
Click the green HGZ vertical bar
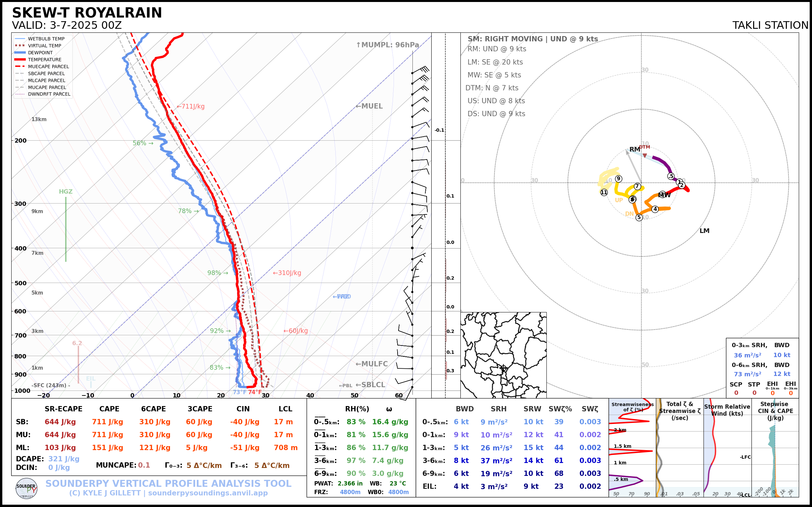coord(66,229)
